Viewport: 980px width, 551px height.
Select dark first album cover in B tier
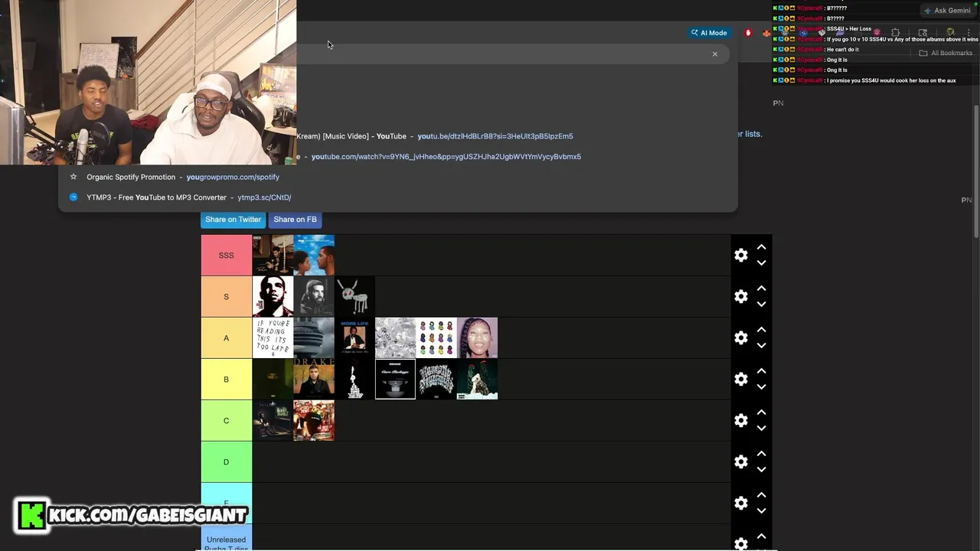273,380
